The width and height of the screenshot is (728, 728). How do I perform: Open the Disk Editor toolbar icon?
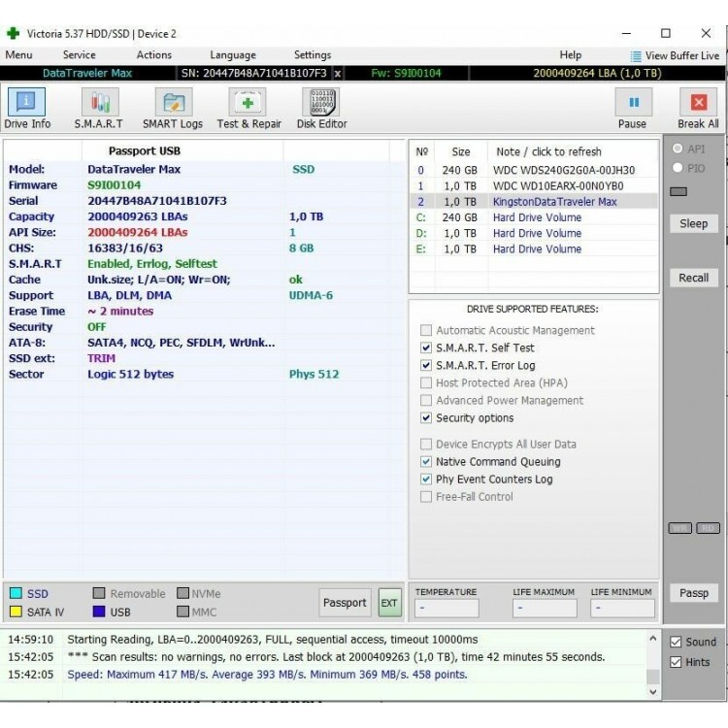point(321,102)
